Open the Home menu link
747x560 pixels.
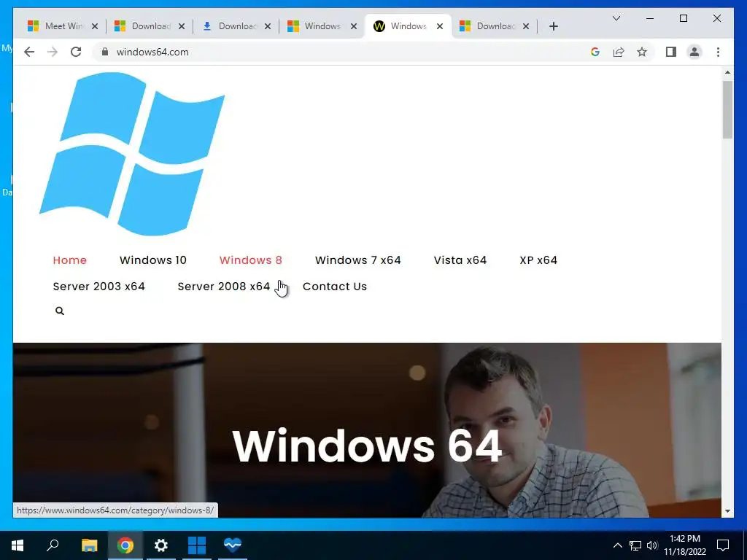[x=69, y=260]
